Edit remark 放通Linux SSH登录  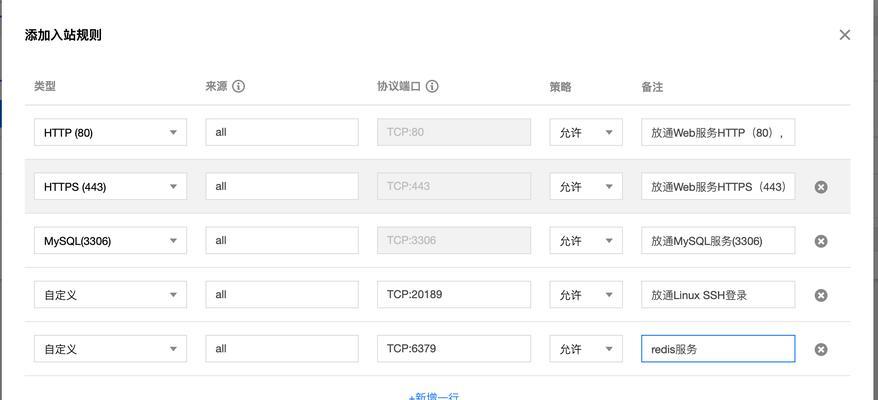tap(718, 295)
